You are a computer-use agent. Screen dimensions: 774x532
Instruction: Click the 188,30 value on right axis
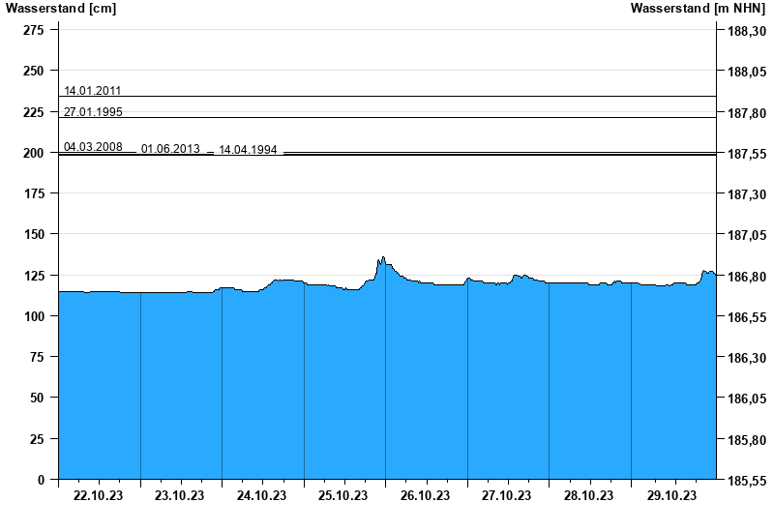[x=742, y=31]
